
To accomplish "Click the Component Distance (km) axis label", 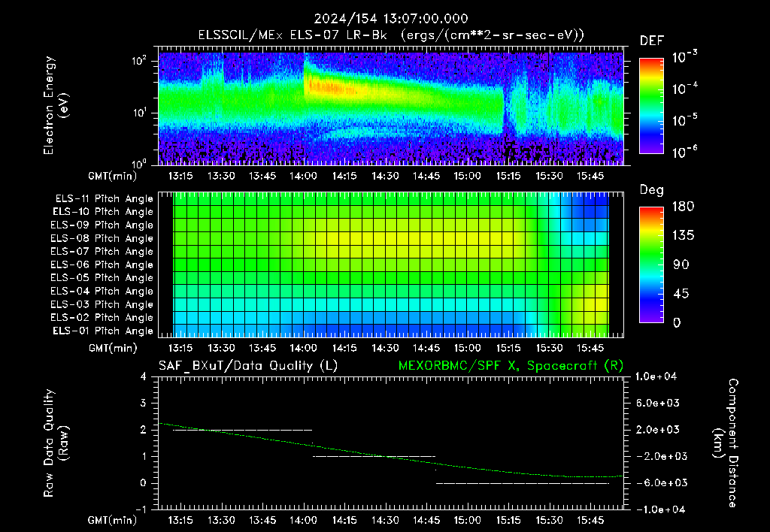I will pos(726,443).
